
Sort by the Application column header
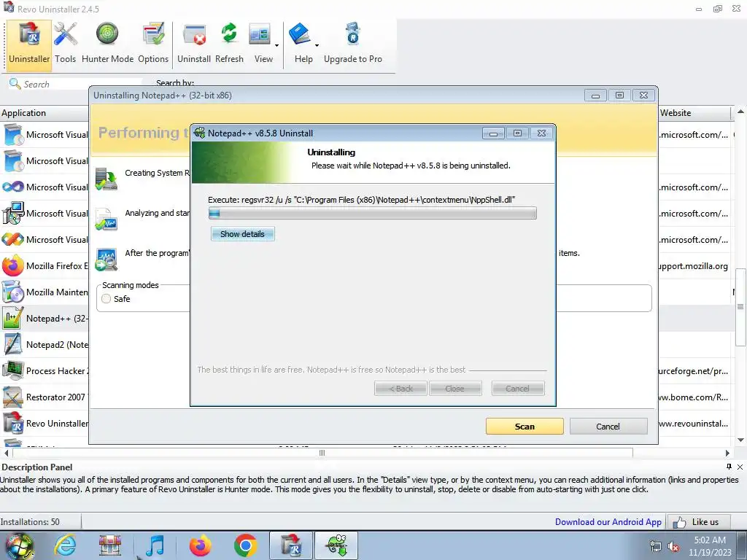(x=44, y=113)
